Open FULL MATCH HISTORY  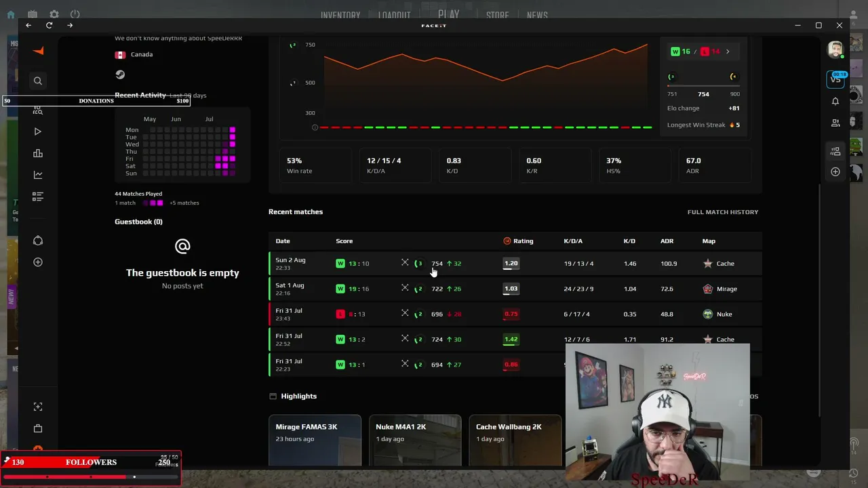tap(723, 212)
